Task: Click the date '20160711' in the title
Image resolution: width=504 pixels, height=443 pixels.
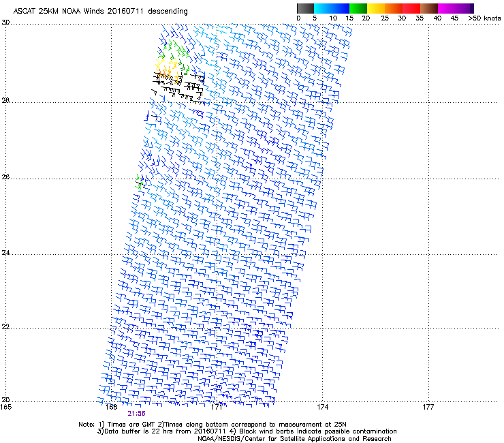Action: [125, 12]
